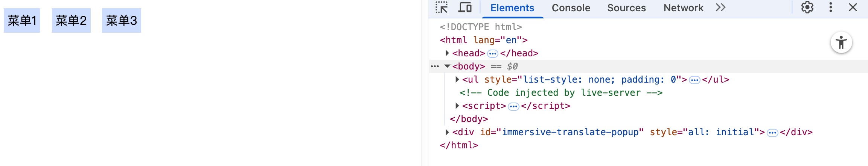Expand the script element node

[457, 106]
